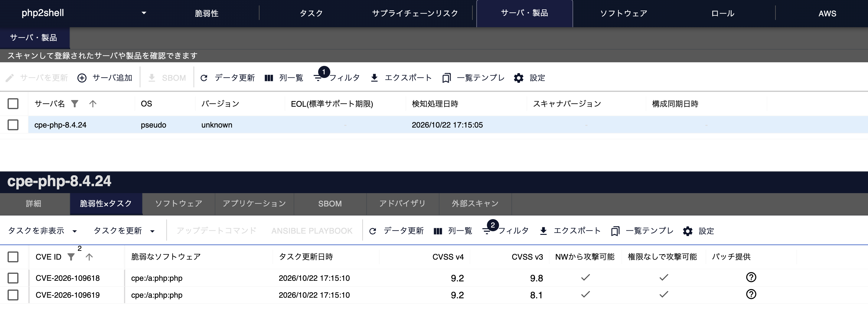Click the upper data refresh icon
Screen dimensions: 868x324
click(204, 78)
